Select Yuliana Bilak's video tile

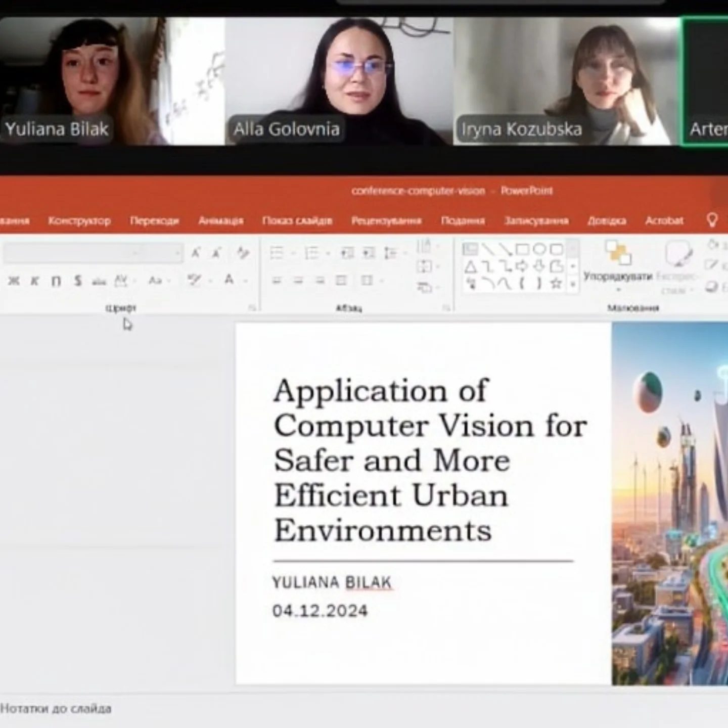[x=112, y=81]
